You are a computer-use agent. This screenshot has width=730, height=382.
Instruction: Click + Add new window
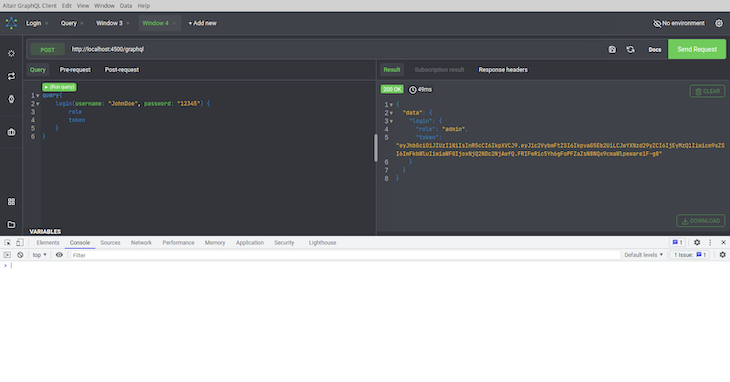[x=203, y=23]
